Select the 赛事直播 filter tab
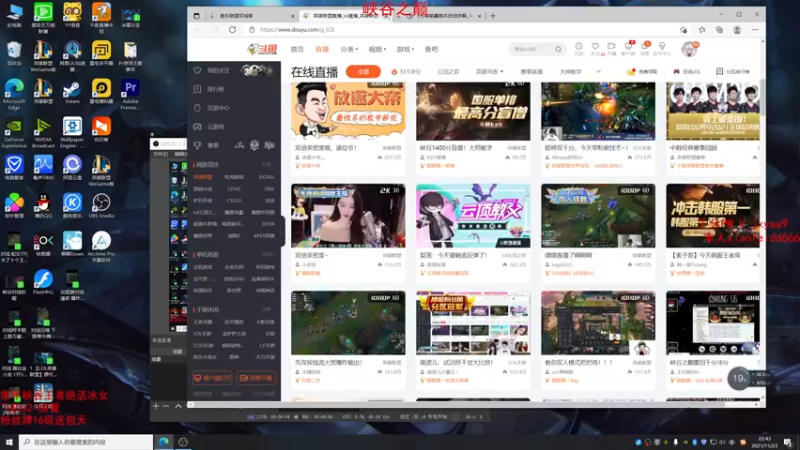This screenshot has width=800, height=450. point(531,72)
